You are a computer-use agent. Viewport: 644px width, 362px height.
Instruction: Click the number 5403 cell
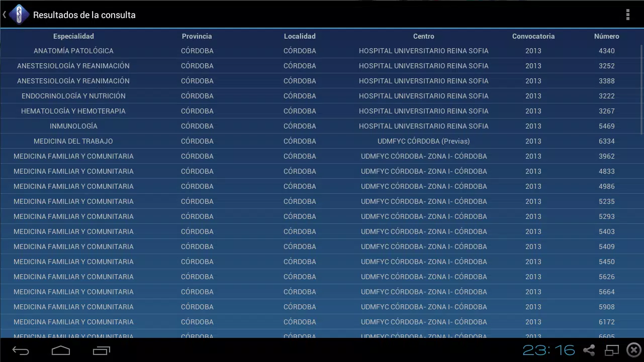607,231
